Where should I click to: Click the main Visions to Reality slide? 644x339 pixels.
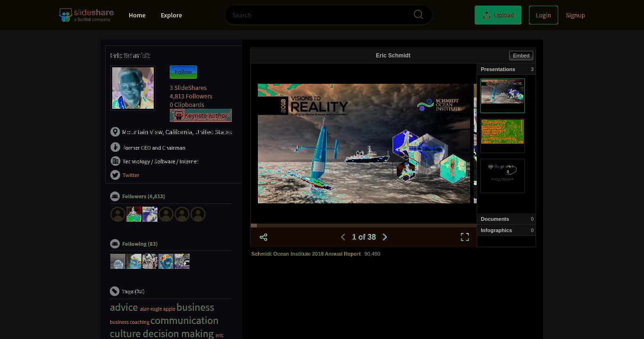click(x=364, y=144)
